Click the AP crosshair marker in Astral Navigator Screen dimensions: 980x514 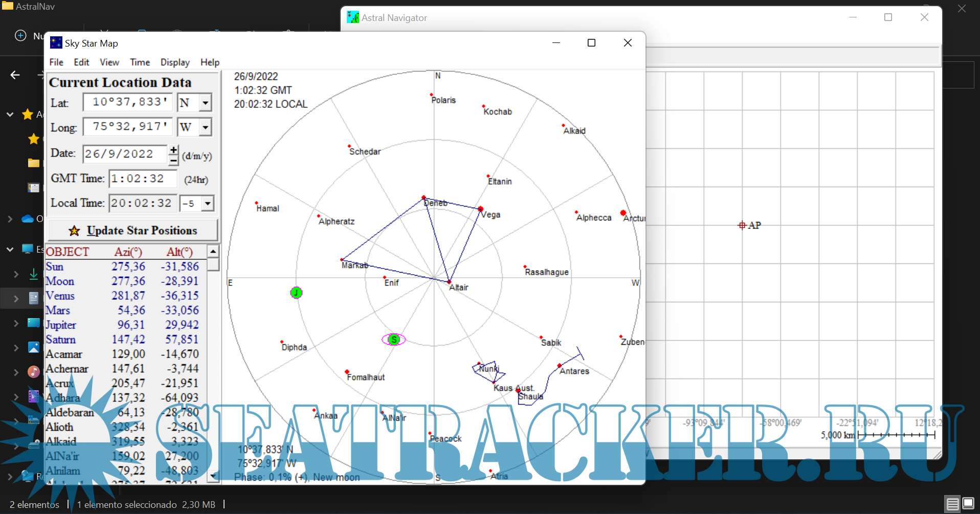pos(742,226)
